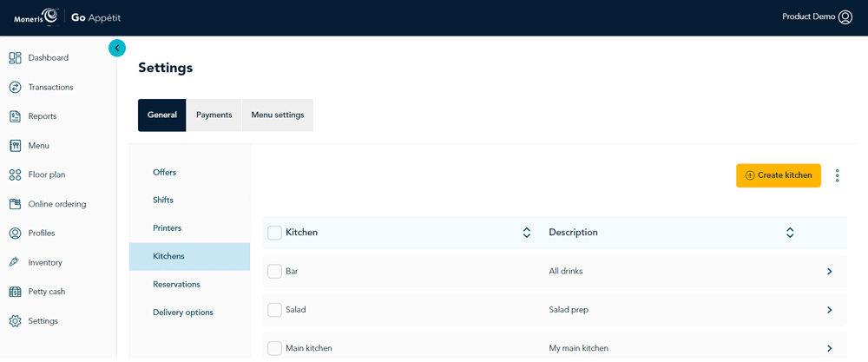Click the Petty cash register icon
The image size is (868, 362).
click(x=15, y=292)
